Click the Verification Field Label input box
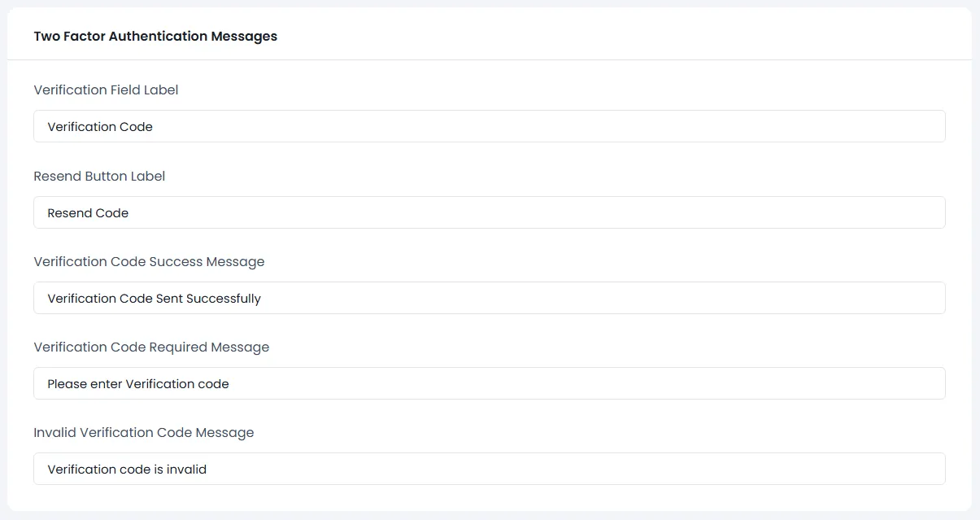 coord(489,126)
